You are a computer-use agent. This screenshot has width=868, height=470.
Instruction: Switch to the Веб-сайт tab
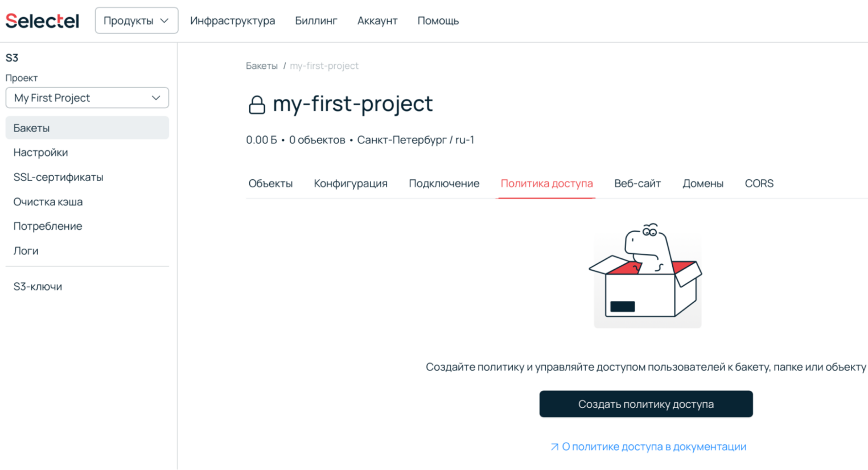click(637, 183)
